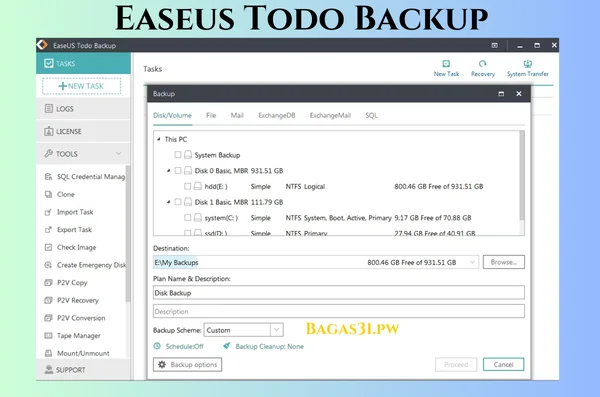The width and height of the screenshot is (600, 397).
Task: Click the Clone tool icon
Action: pos(48,194)
